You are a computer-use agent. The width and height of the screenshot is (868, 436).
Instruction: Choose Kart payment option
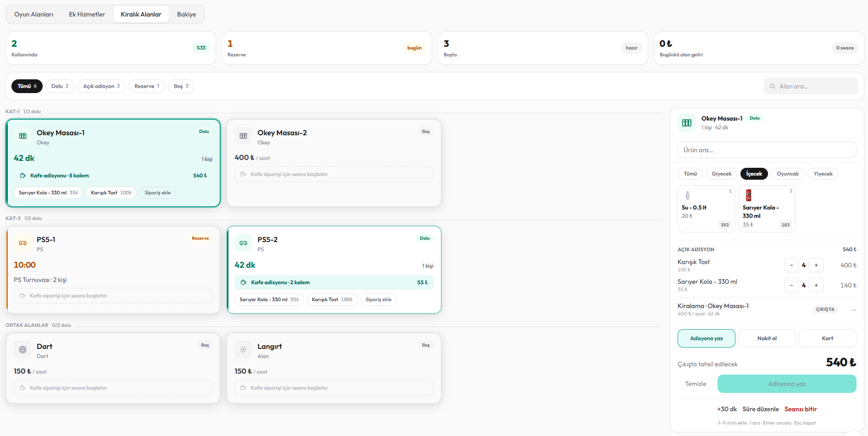pos(828,338)
